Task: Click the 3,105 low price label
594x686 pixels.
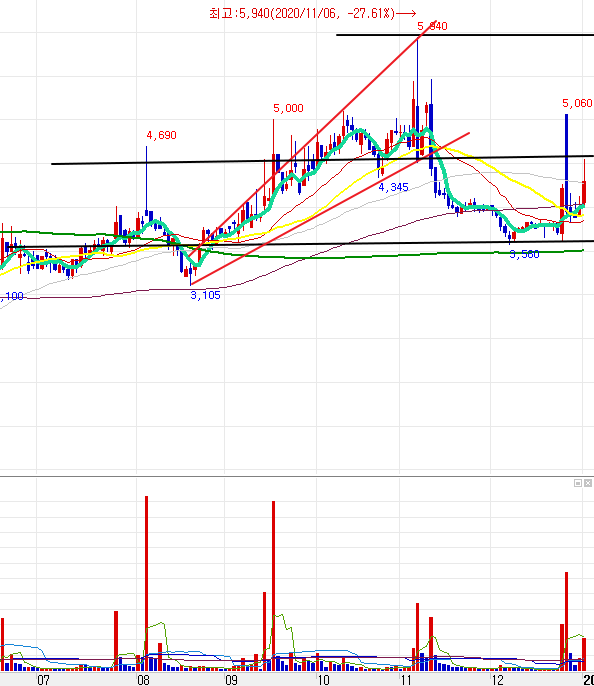Action: pos(205,295)
